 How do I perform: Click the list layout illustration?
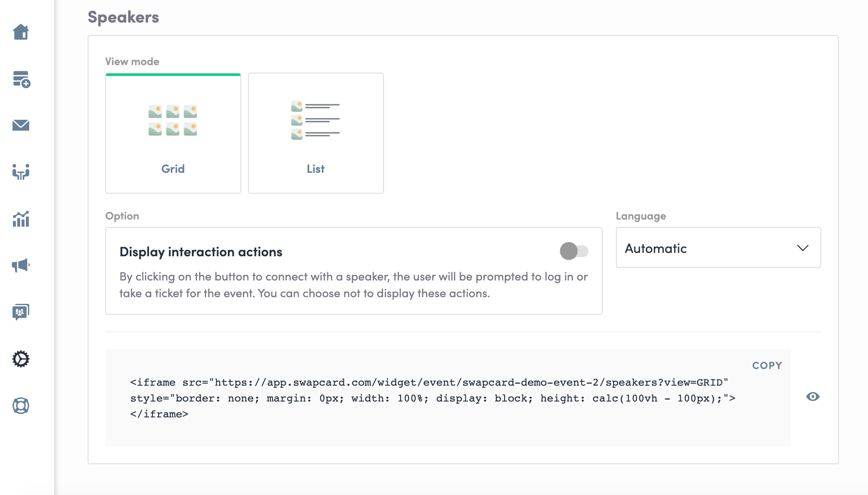pos(315,120)
